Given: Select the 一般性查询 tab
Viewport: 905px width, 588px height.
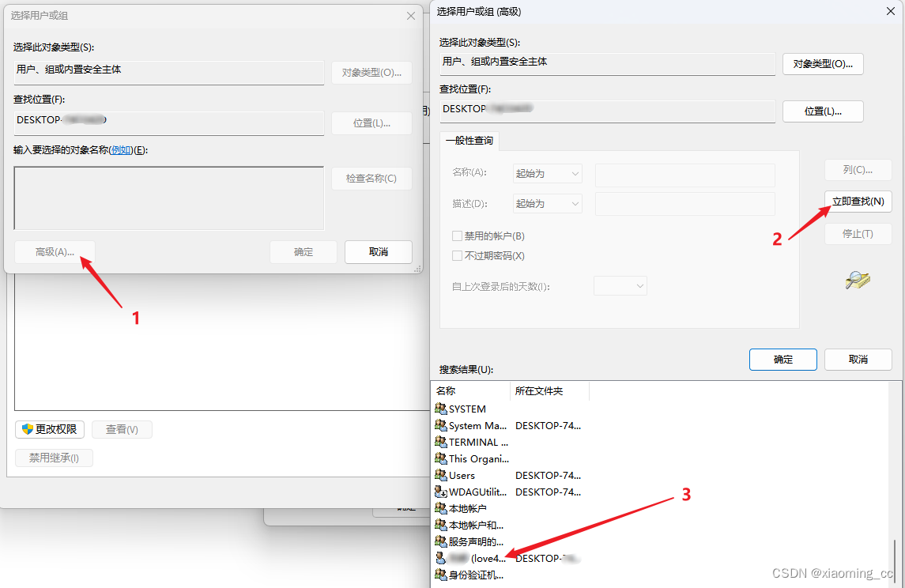Looking at the screenshot, I should point(469,141).
